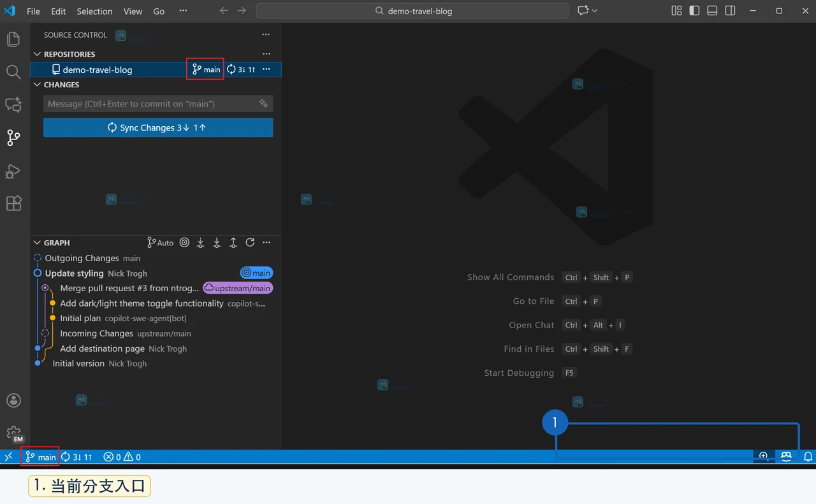Select Add dark/light theme toggle functionality commit
The width and height of the screenshot is (816, 504).
point(156,303)
